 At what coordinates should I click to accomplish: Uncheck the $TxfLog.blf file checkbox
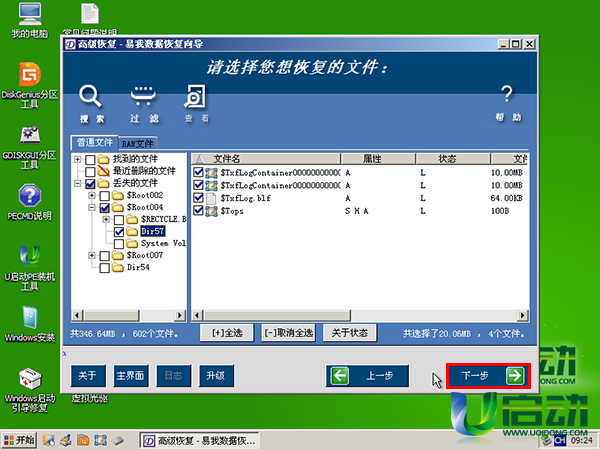coord(198,199)
